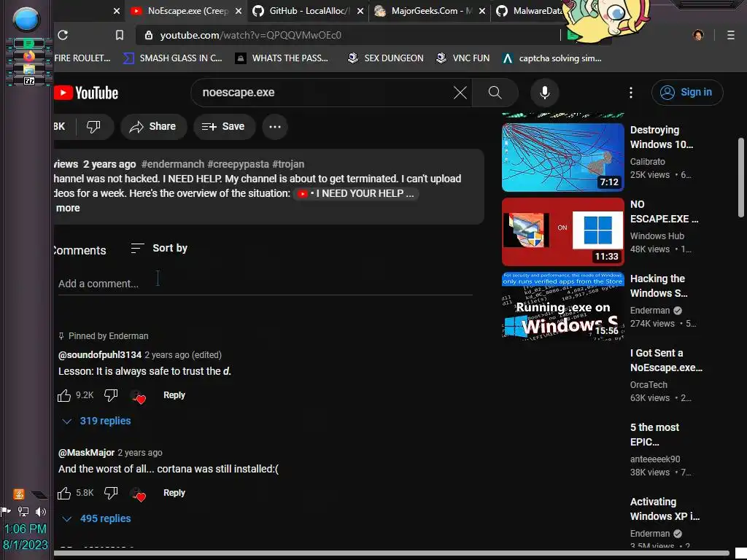Screen dimensions: 747x560
Task: Switch to the GitHub - LocalAlloc tab
Action: pyautogui.click(x=307, y=11)
